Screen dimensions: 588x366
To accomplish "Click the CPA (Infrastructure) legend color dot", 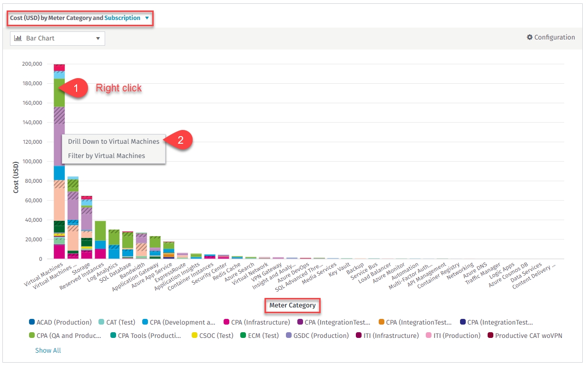I will [x=226, y=322].
